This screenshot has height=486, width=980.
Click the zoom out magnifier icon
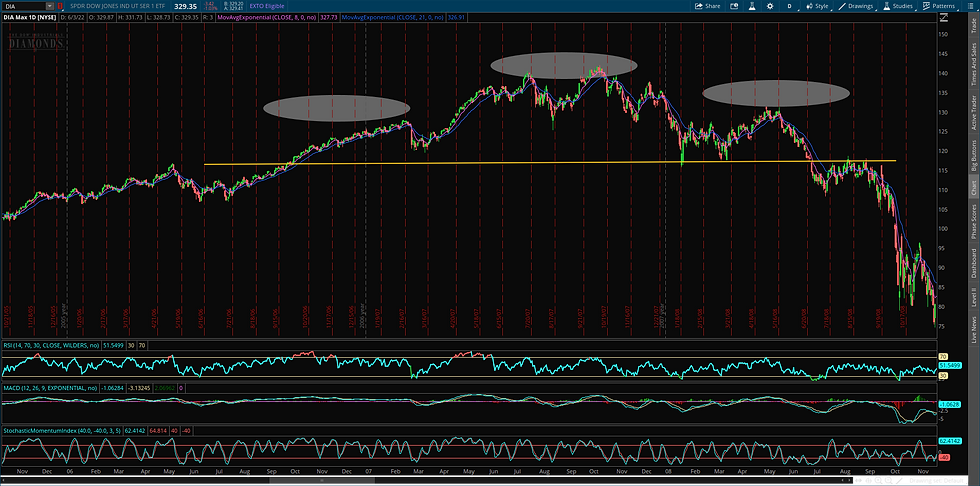coord(889,480)
